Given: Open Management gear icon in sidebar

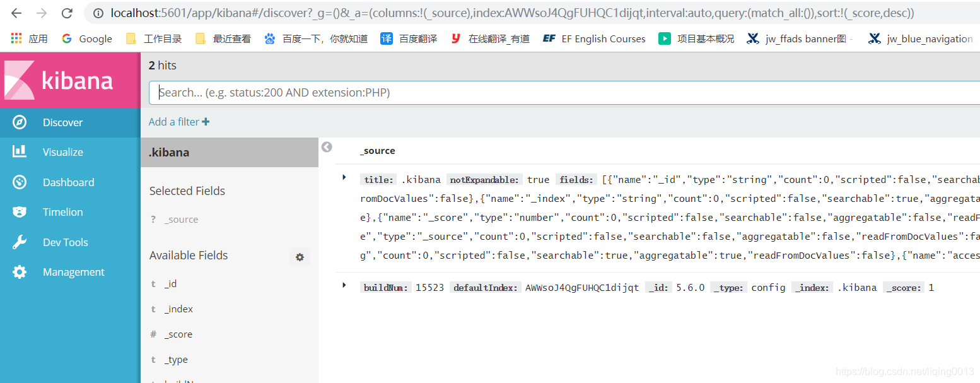Looking at the screenshot, I should [20, 272].
